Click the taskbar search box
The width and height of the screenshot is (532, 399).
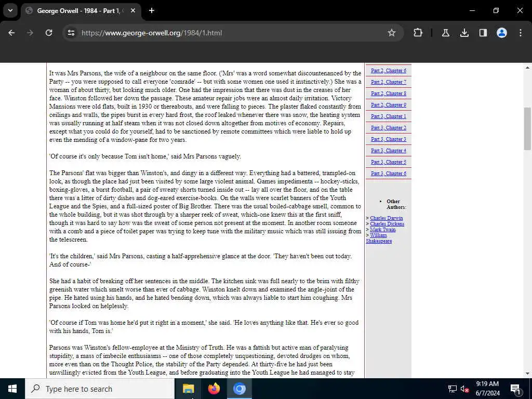[x=99, y=389]
